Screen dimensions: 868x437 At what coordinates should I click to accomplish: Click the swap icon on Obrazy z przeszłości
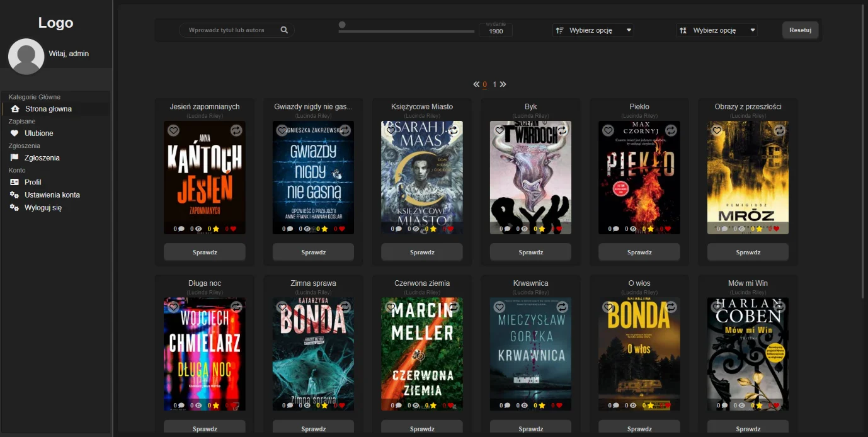(x=779, y=130)
